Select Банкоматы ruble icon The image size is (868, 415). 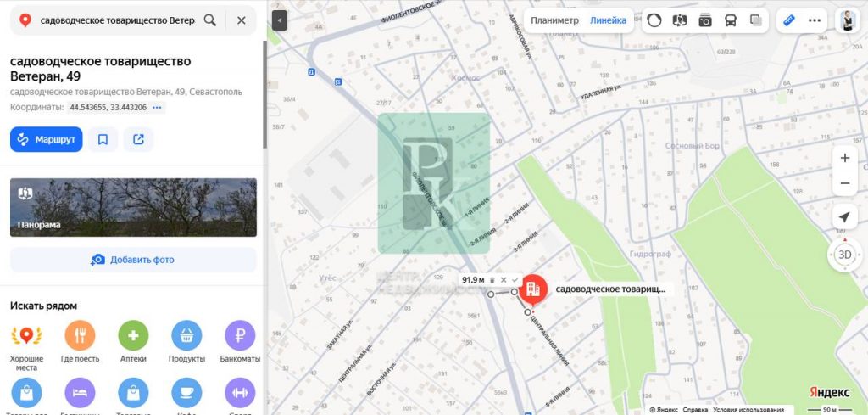(x=240, y=336)
